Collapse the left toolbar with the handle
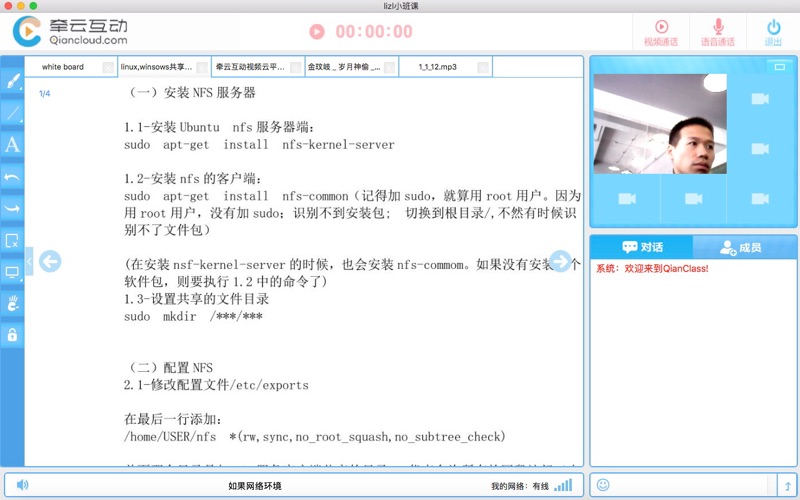Image resolution: width=800 pixels, height=500 pixels. pyautogui.click(x=29, y=261)
